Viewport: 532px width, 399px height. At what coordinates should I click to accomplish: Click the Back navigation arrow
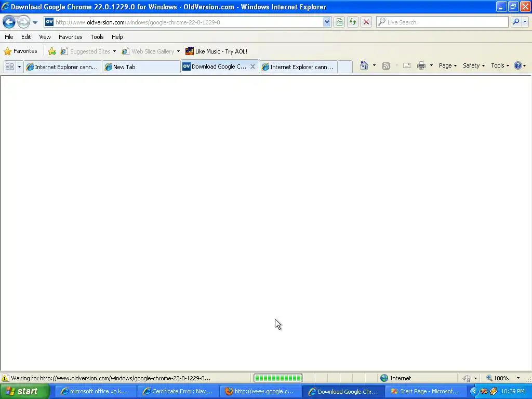[x=9, y=22]
